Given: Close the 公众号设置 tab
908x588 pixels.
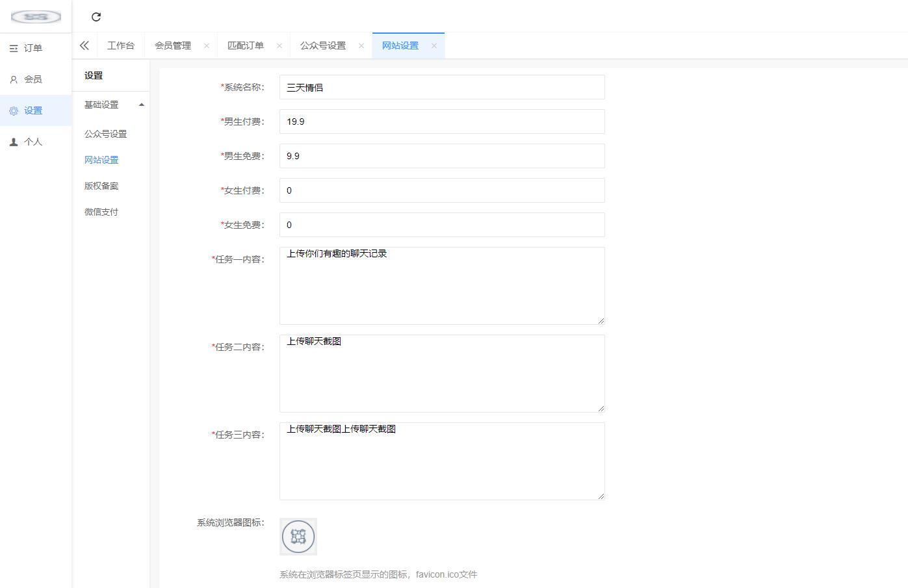Looking at the screenshot, I should point(361,45).
